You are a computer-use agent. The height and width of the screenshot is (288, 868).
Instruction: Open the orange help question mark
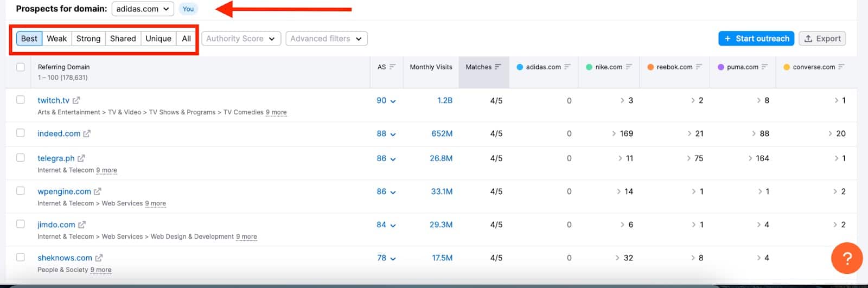(846, 258)
